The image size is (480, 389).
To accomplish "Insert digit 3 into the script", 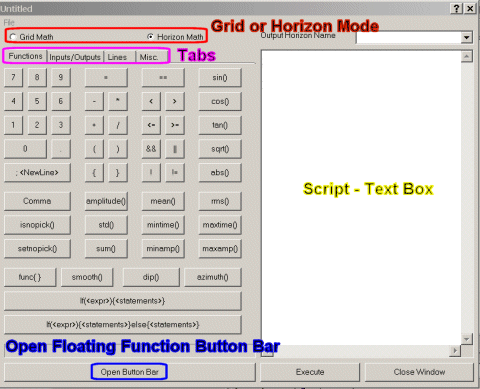I will point(61,125).
